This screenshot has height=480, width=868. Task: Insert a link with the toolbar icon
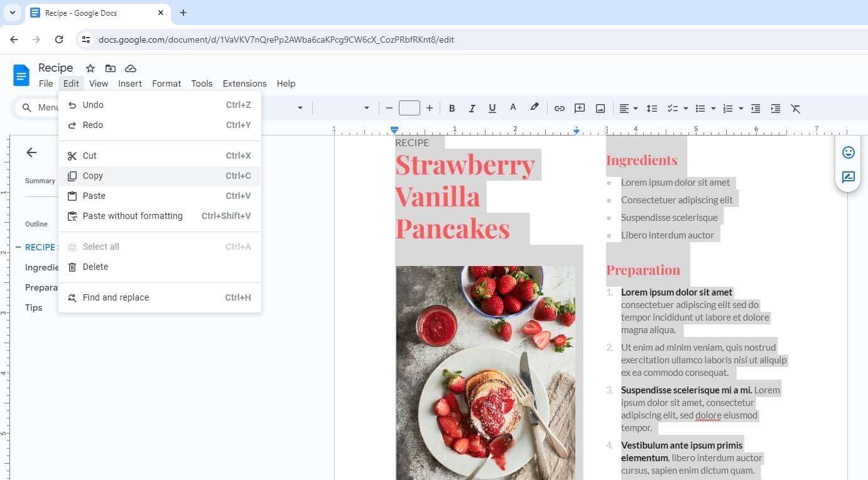559,109
